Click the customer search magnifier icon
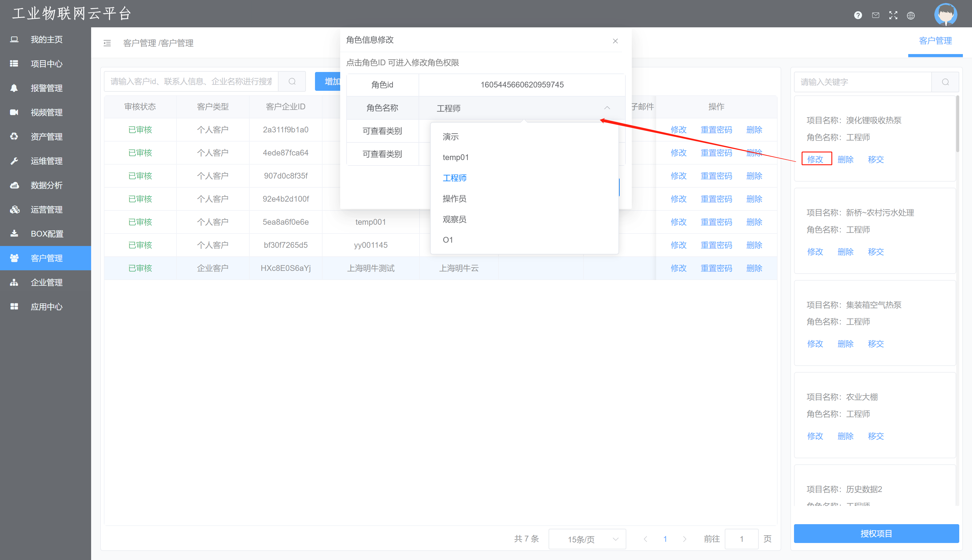 (292, 81)
